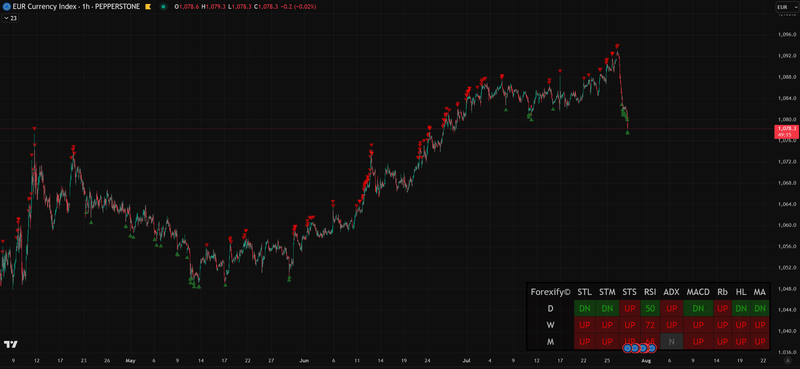Click the green DN cell under MACD
Image resolution: width=800 pixels, height=369 pixels.
click(698, 308)
